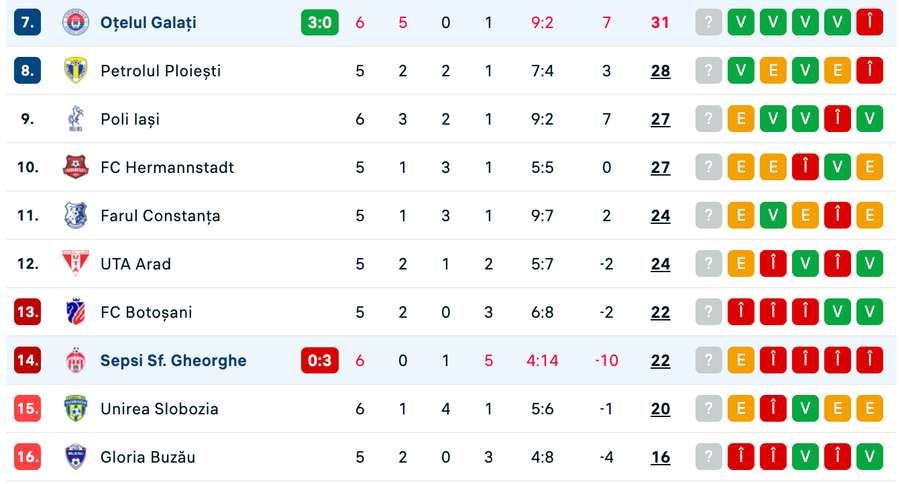Click the green 3:0 live score badge
The image size is (900, 484).
point(320,22)
